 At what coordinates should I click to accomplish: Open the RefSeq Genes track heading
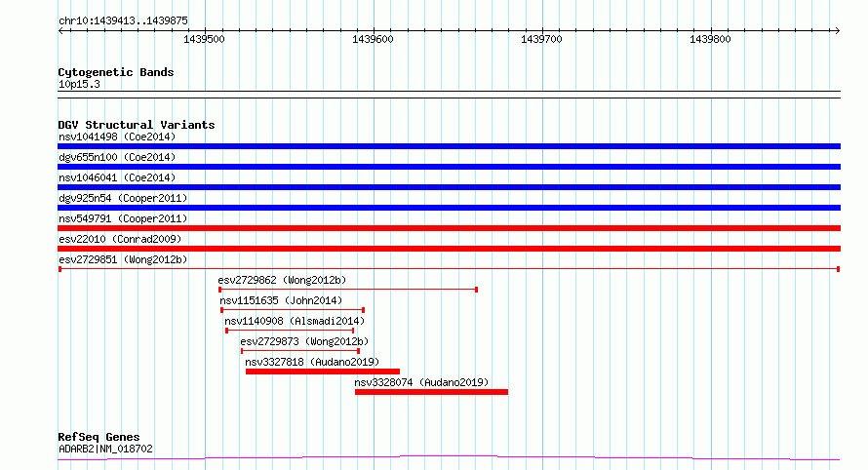pyautogui.click(x=99, y=437)
